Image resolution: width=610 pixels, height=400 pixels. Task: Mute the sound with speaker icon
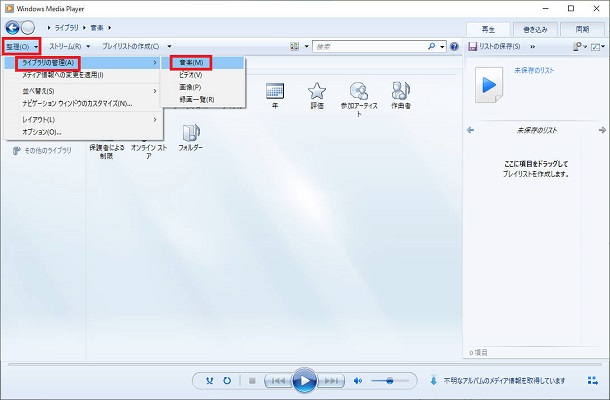pyautogui.click(x=358, y=381)
